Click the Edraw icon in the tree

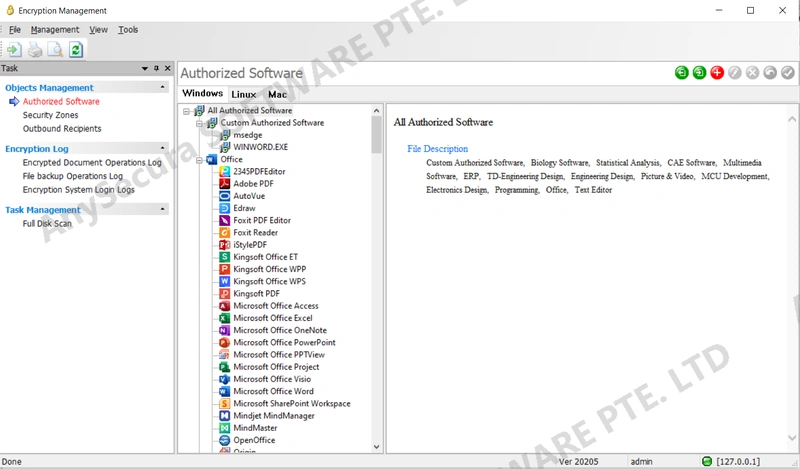click(224, 208)
